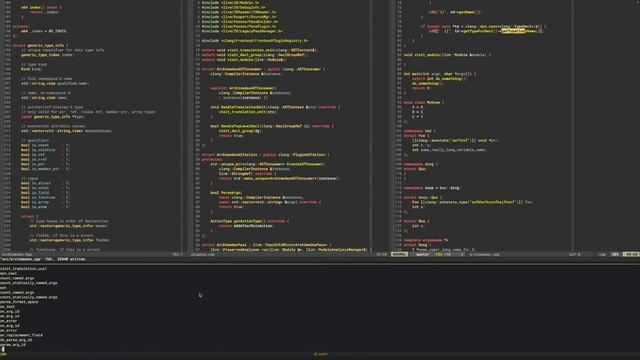Screen dimensions: 640x360
Task: Click the 'struct ArchimedesASTConsumer' definition line
Action: (263, 69)
